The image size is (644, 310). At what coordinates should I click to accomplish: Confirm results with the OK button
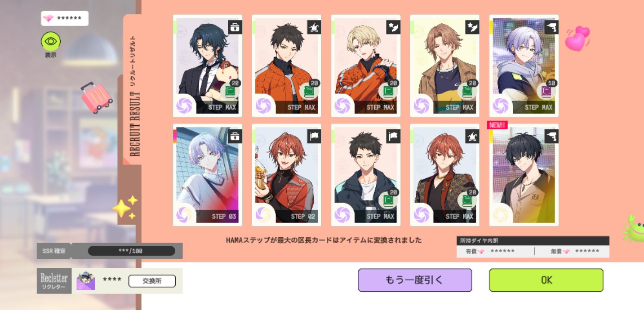point(546,280)
